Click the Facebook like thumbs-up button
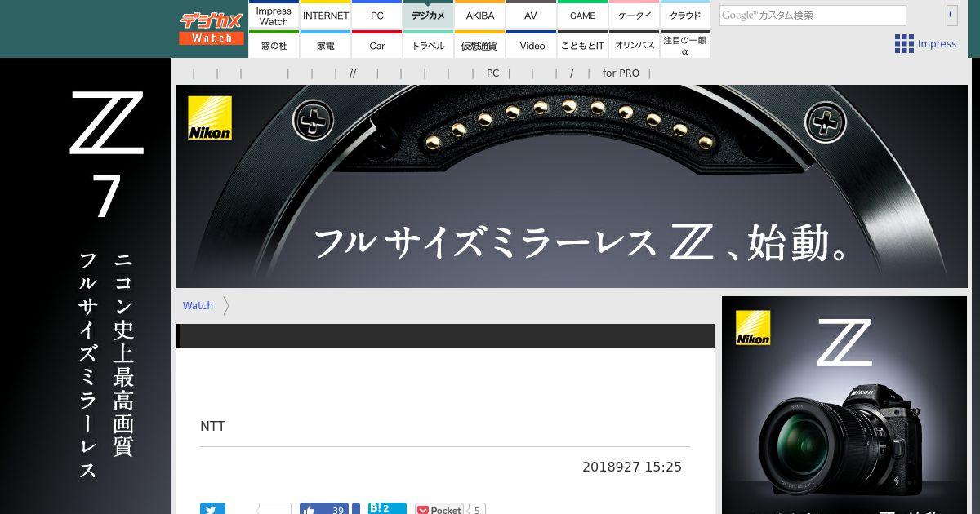This screenshot has width=980, height=514. 324,509
